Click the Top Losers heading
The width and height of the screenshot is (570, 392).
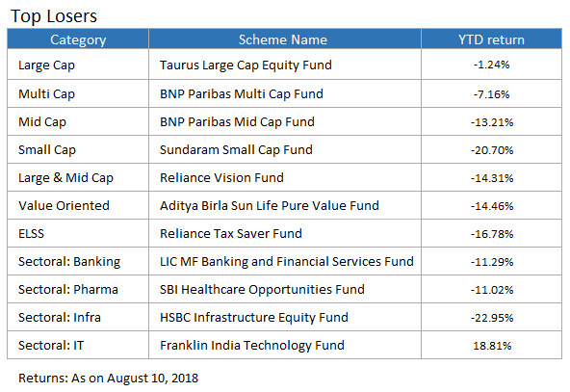pyautogui.click(x=54, y=16)
